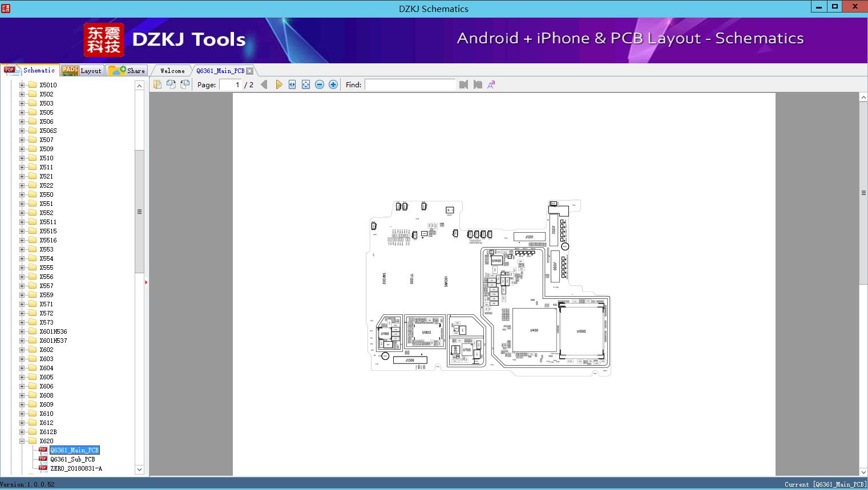868x490 pixels.
Task: Expand the X5010 folder
Action: [x=22, y=85]
